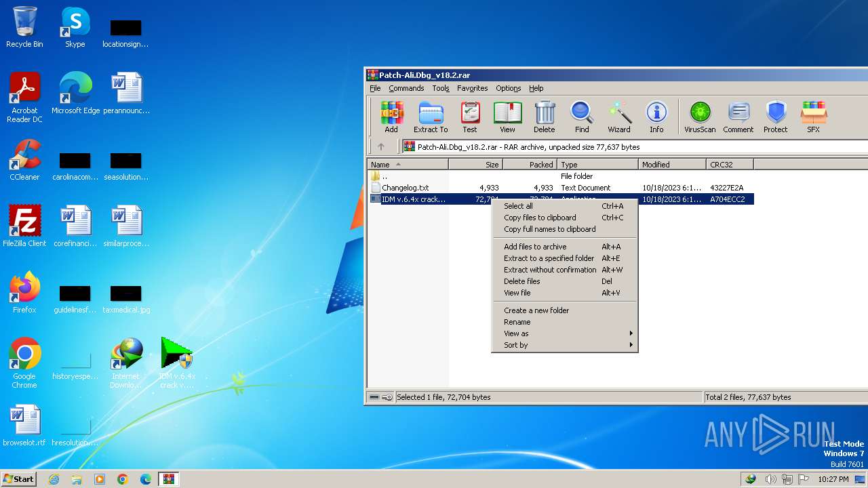Expand the View as submenu
Viewport: 868px width, 488px height.
564,333
